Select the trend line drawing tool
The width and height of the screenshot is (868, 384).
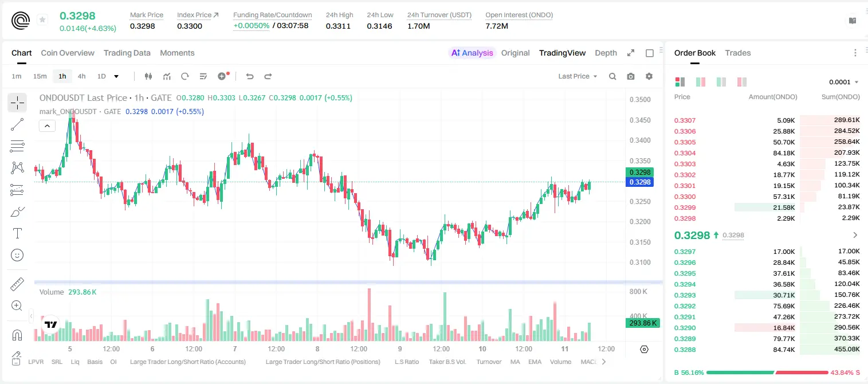[17, 124]
